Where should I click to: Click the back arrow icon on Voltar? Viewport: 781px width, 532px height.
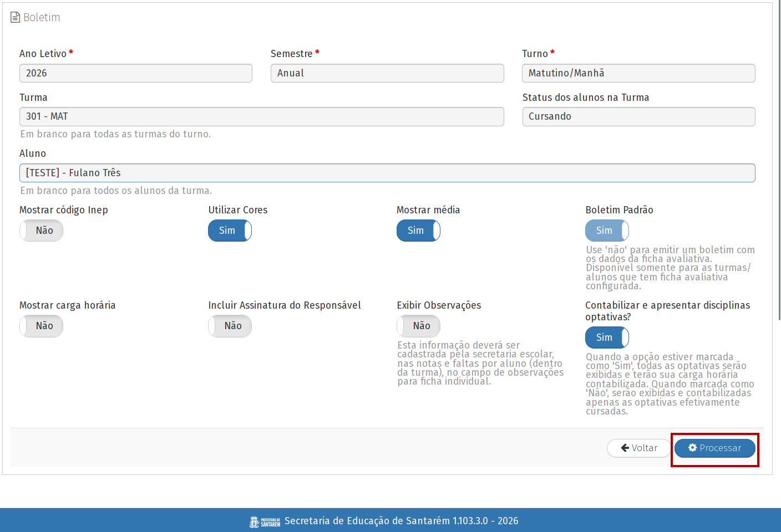pos(625,448)
